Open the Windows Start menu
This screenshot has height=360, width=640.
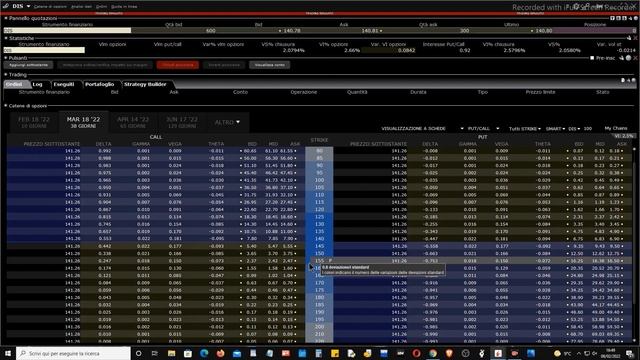click(8, 353)
